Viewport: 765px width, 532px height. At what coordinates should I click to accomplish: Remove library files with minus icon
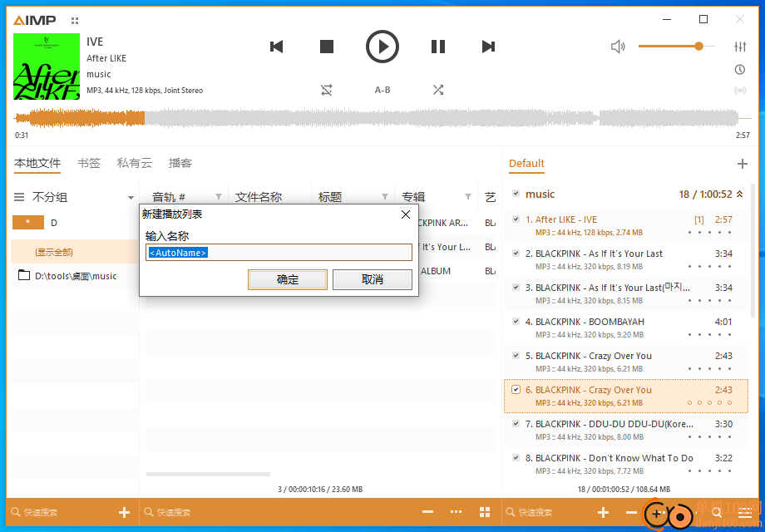[428, 512]
